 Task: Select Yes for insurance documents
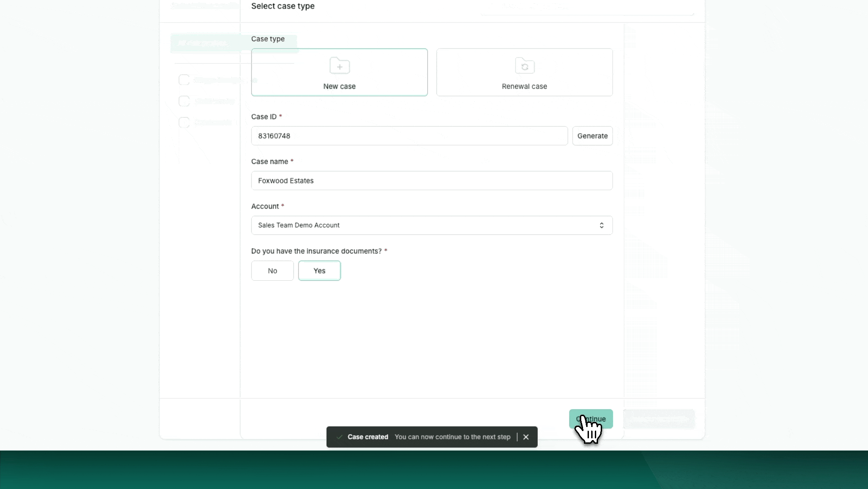tap(319, 271)
